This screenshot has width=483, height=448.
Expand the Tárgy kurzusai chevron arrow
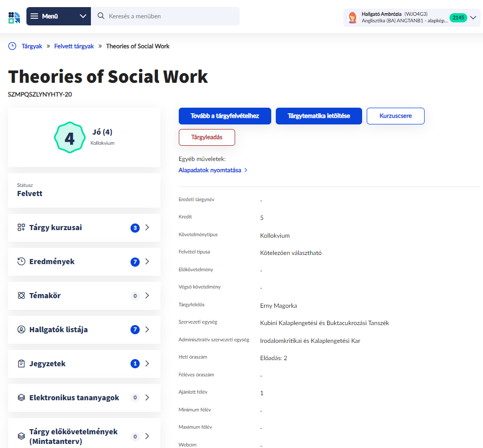[147, 228]
